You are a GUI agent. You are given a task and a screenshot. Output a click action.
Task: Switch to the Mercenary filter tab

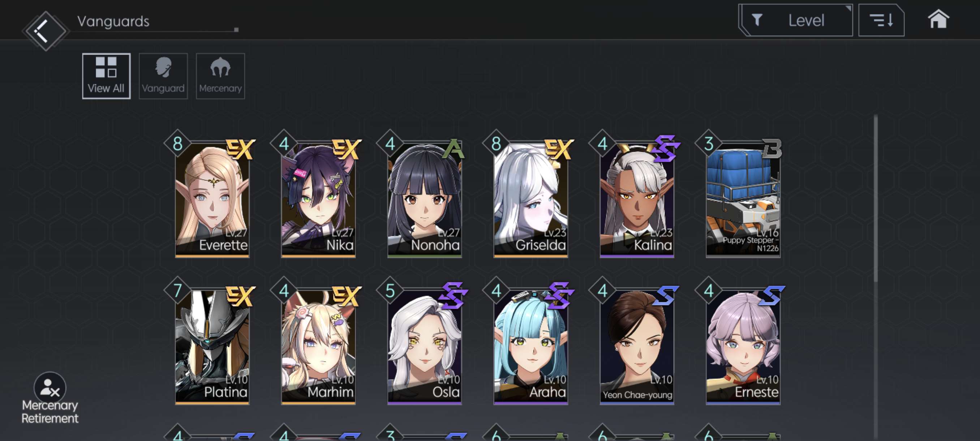point(220,76)
